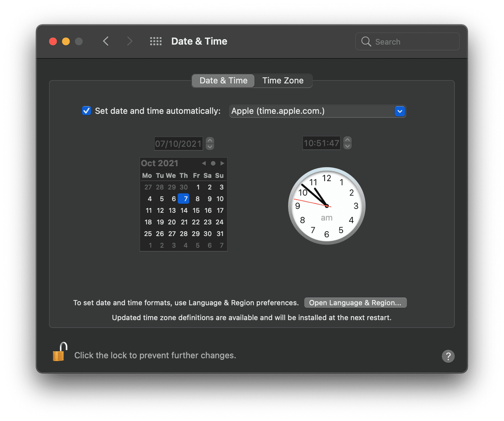Advance calendar to next month
This screenshot has height=421, width=504.
tap(222, 163)
